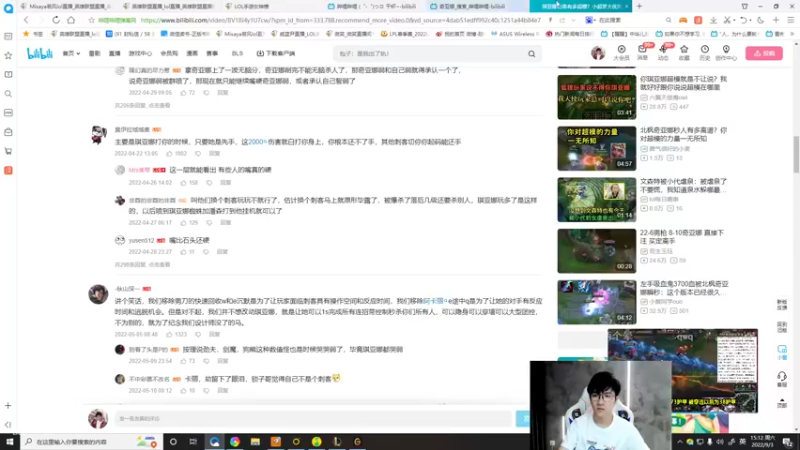Click browser sidebar plus add icon
800x450 pixels.
[8, 406]
